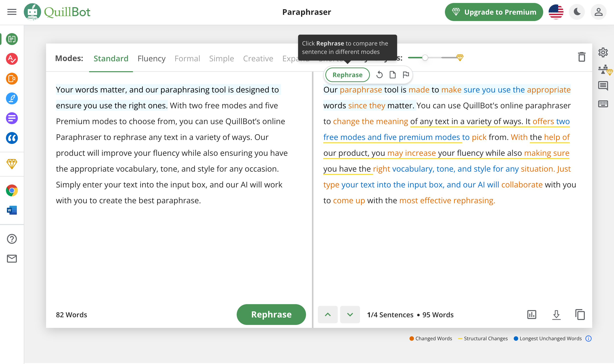Go to next sentence down chevron

(350, 315)
